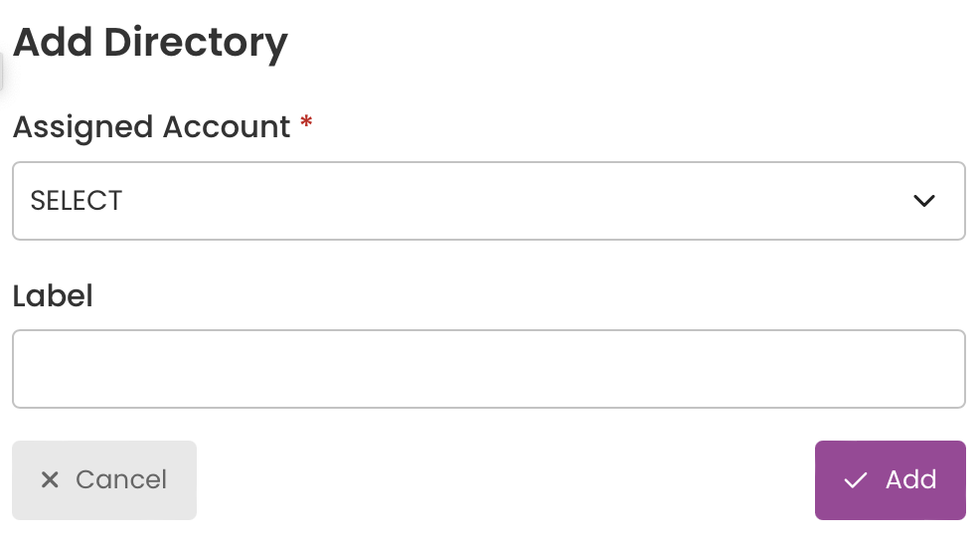Focus the Label text input
The width and height of the screenshot is (980, 545).
tap(489, 369)
